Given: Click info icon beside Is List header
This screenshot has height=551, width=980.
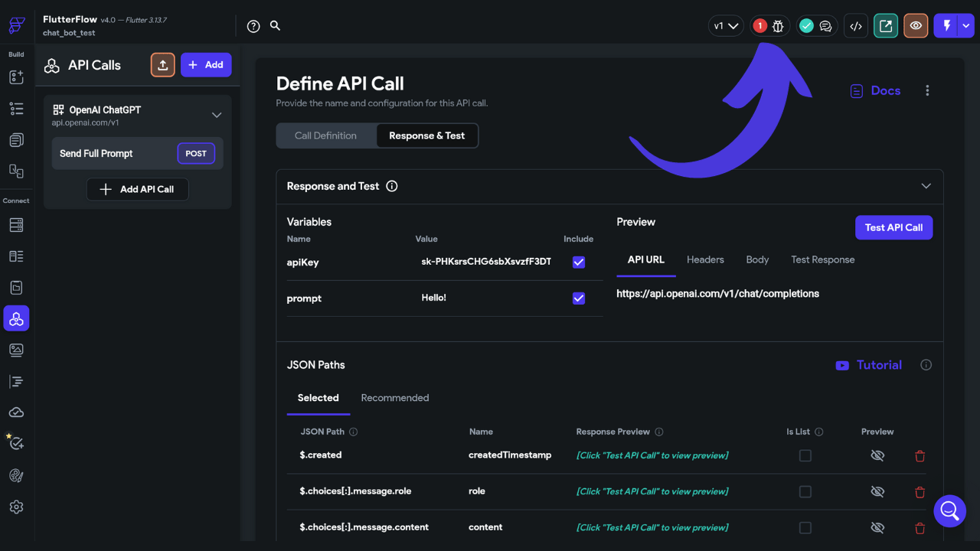Looking at the screenshot, I should coord(819,432).
